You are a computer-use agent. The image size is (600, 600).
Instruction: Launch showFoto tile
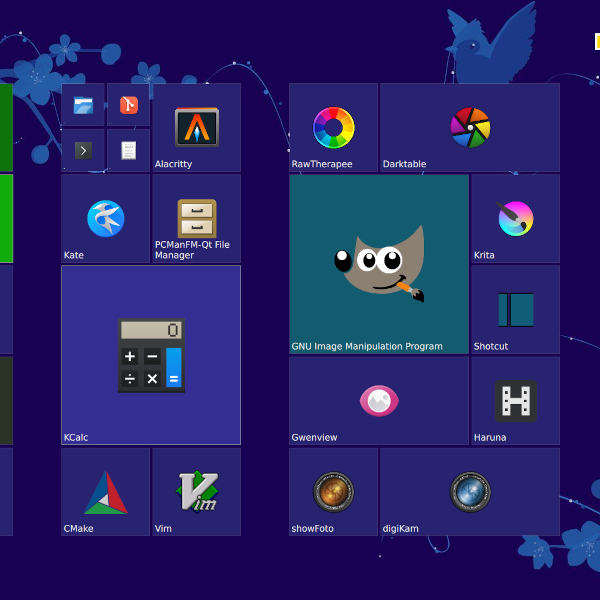[x=334, y=492]
